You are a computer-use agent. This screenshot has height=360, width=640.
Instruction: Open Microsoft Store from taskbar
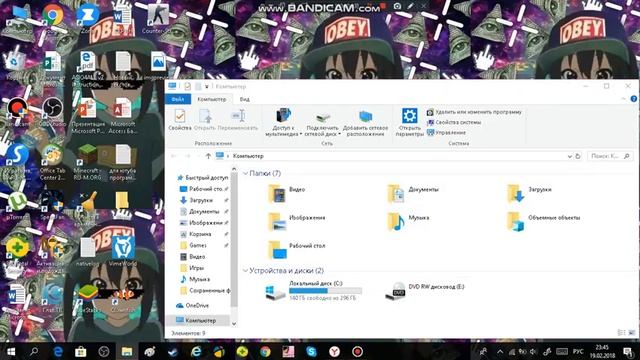(80, 351)
